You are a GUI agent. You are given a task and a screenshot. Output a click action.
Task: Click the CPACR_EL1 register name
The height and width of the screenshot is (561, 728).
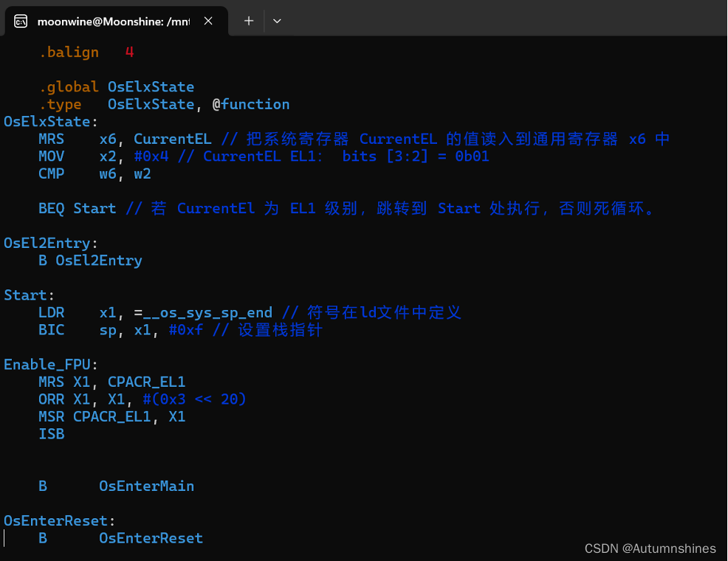pos(146,382)
